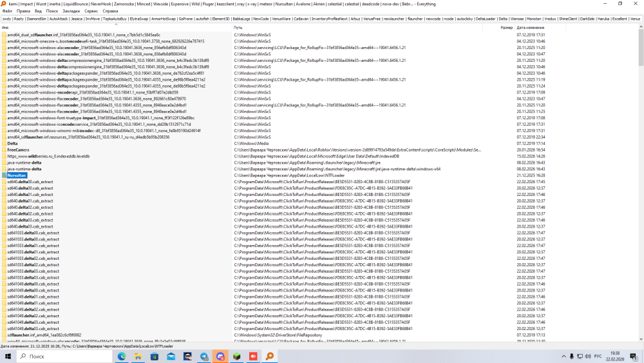This screenshot has height=363, width=644.
Task: Click folder icon of amd64_dual_sdflauncher.inf row
Action: tap(4, 35)
